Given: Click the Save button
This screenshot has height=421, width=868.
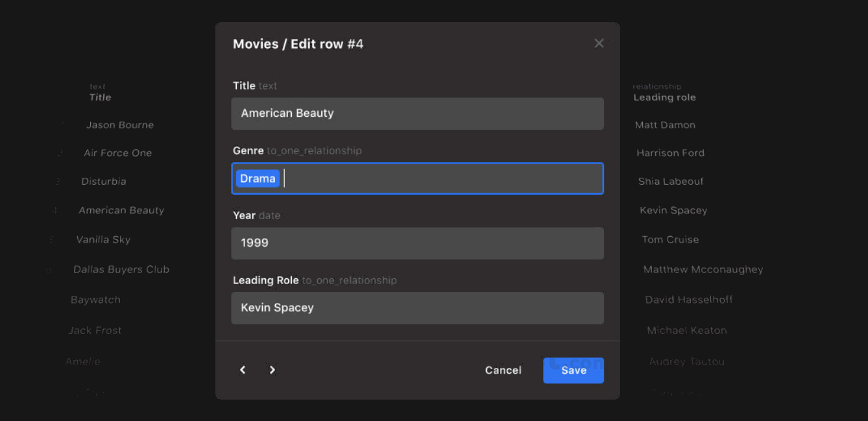Looking at the screenshot, I should click(x=573, y=370).
